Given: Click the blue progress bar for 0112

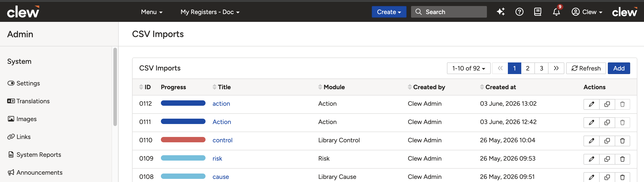Looking at the screenshot, I should (x=183, y=103).
